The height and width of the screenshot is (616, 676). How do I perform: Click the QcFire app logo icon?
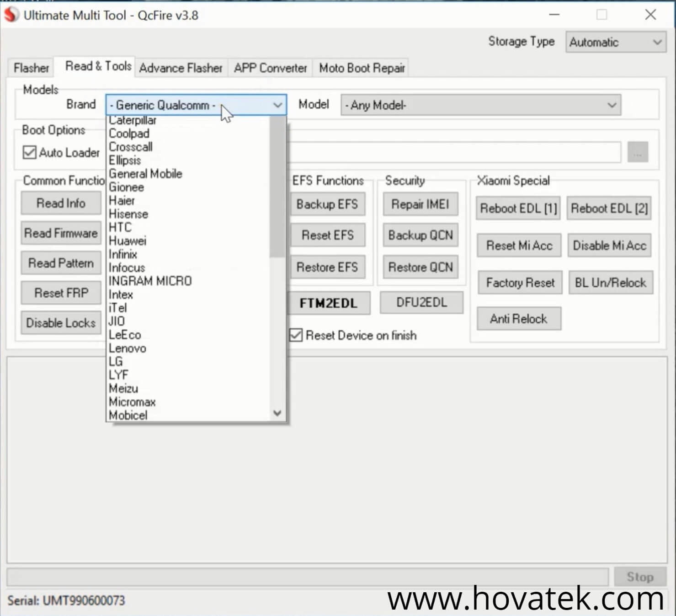11,15
